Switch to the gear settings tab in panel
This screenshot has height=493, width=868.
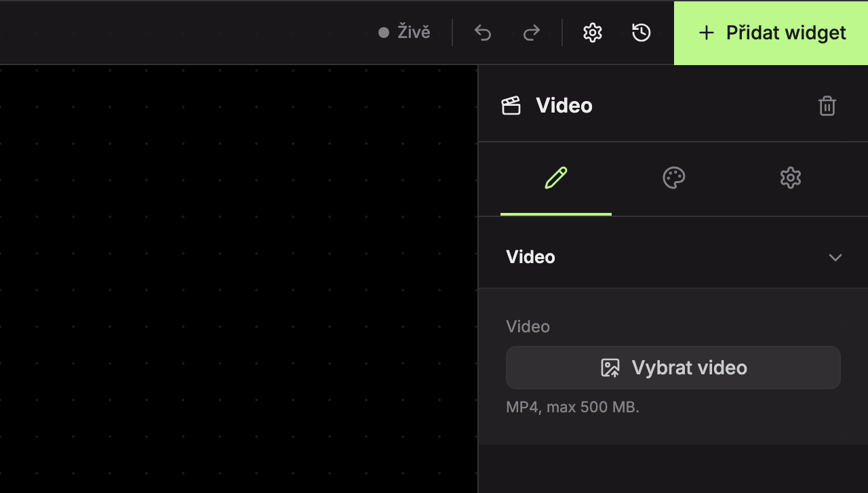[791, 178]
